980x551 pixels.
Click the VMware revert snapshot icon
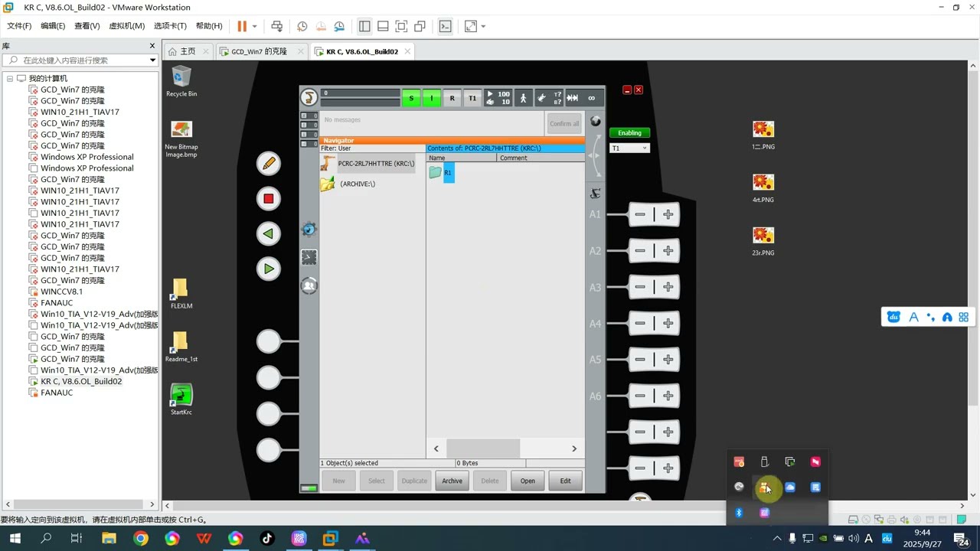321,26
